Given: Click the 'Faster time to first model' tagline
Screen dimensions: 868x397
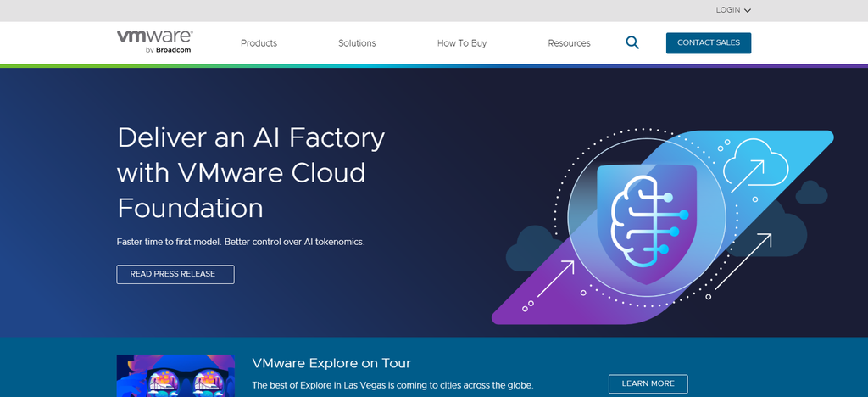Looking at the screenshot, I should tap(241, 242).
